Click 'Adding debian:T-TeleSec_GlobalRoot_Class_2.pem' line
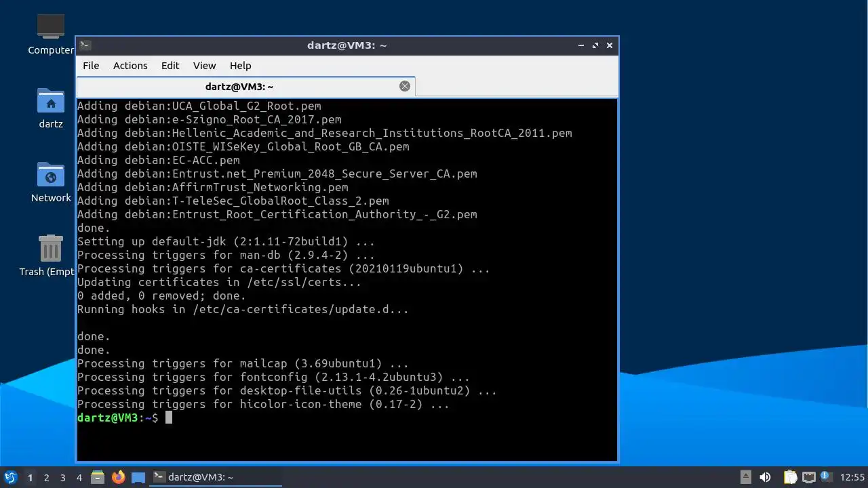This screenshot has height=488, width=868. 233,201
